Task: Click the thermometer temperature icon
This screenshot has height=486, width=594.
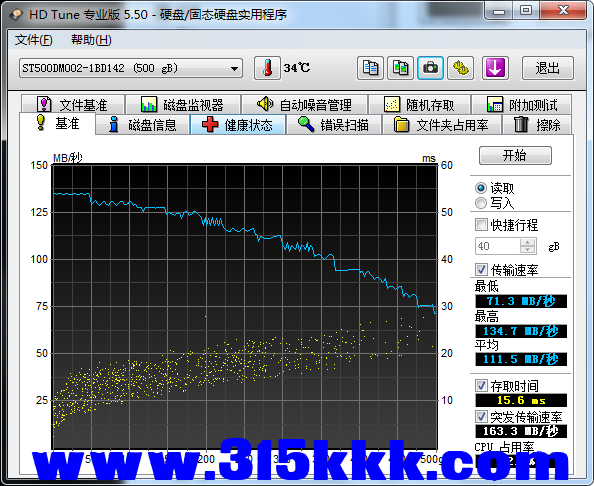Action: coord(267,68)
